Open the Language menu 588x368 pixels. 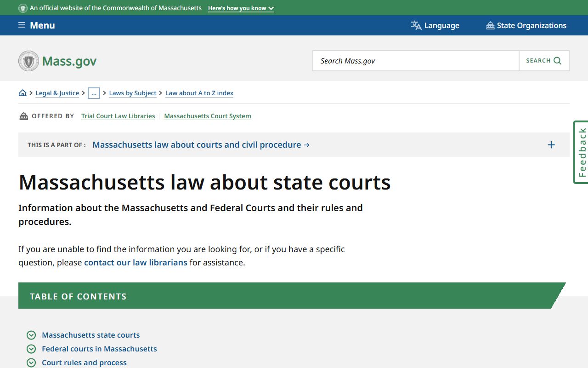[435, 25]
